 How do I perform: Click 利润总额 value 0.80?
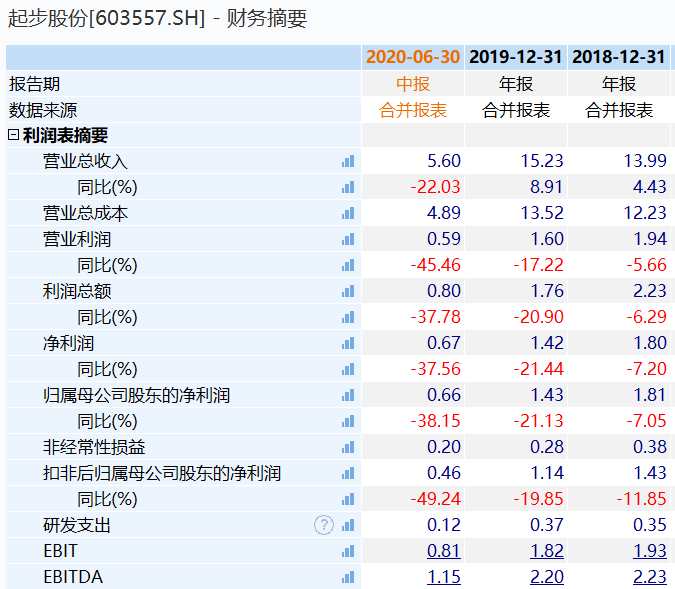click(444, 291)
